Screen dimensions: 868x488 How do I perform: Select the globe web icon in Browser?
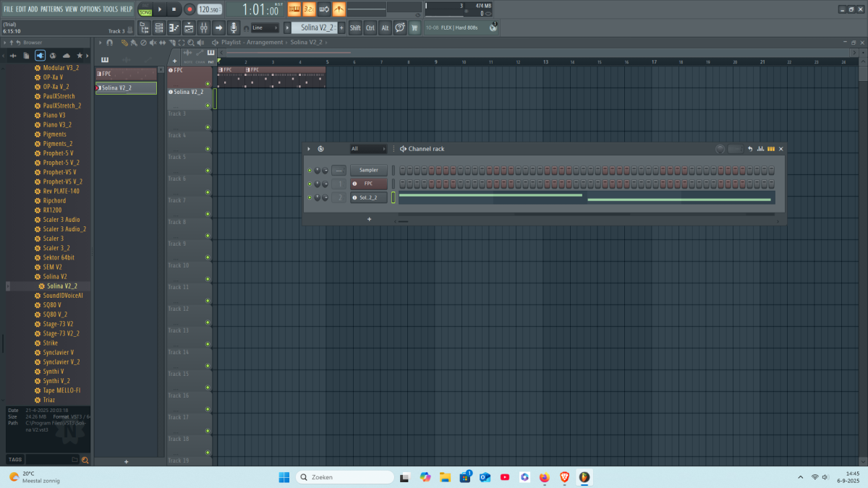tap(53, 56)
